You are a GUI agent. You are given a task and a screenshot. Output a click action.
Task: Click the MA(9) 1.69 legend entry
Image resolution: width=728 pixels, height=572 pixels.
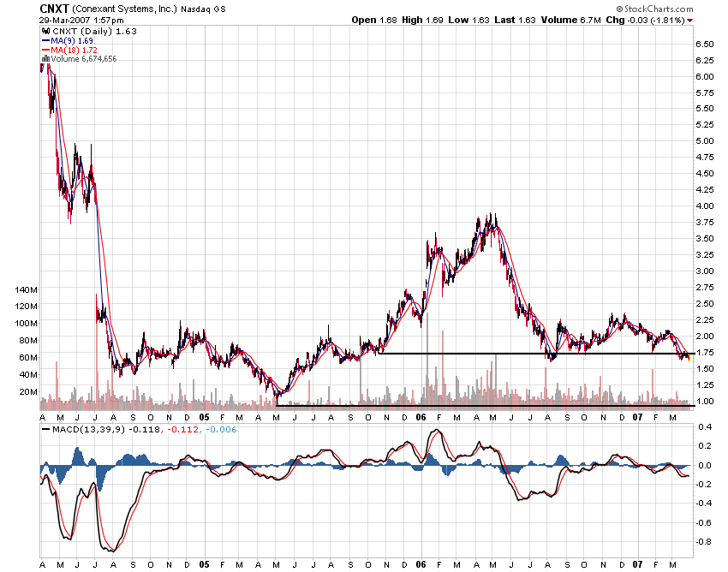[x=72, y=41]
